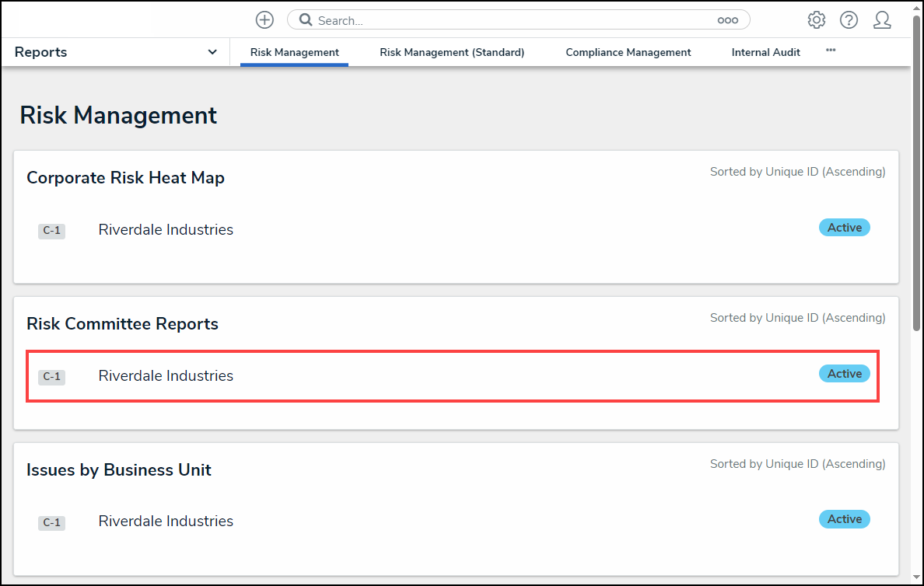The width and height of the screenshot is (924, 586).
Task: Open Riverdale Industries under Issues by Business Unit
Action: 166,521
